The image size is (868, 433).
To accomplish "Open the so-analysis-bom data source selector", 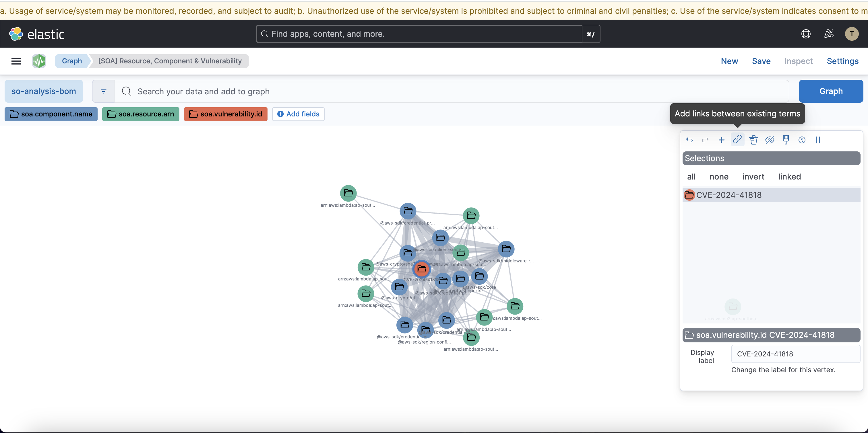I will (x=44, y=91).
